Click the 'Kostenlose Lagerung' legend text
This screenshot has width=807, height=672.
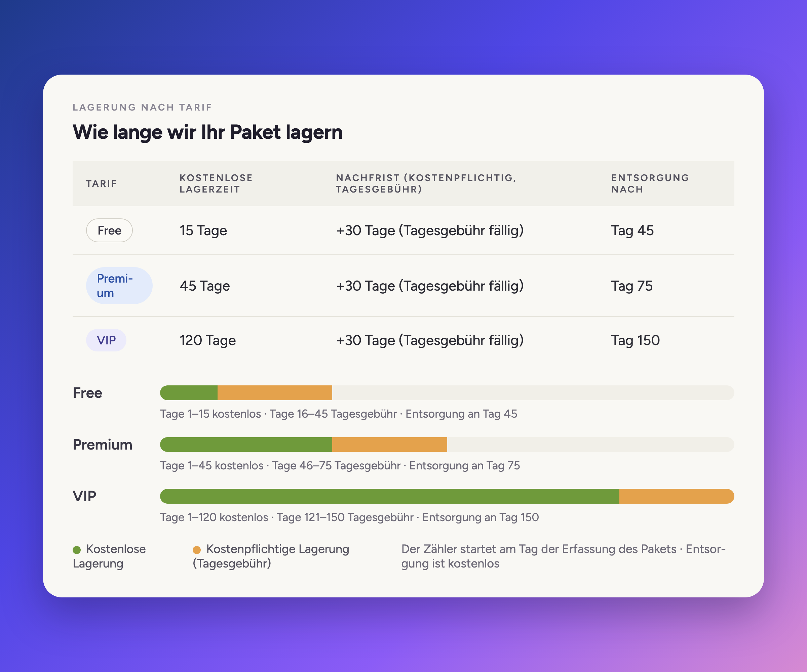[x=109, y=556]
